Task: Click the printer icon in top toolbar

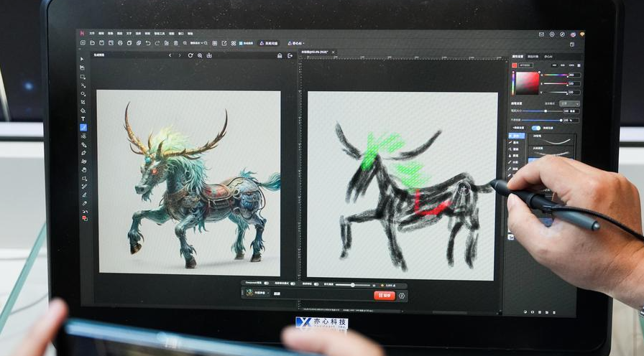Action: (x=120, y=42)
